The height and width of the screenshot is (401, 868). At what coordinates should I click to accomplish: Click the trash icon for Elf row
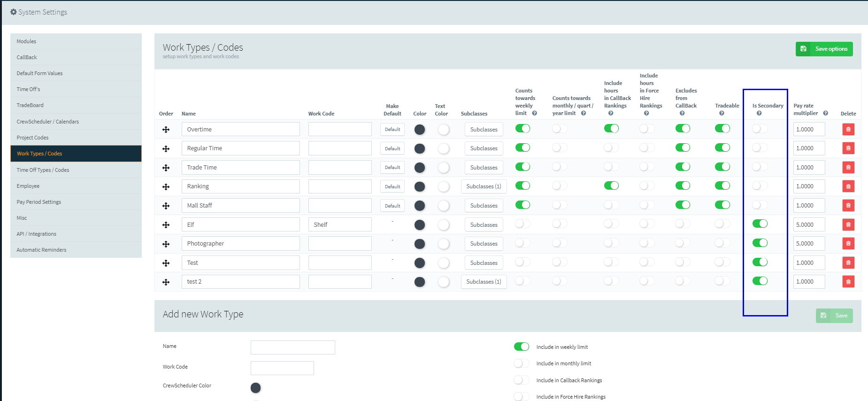tap(848, 224)
